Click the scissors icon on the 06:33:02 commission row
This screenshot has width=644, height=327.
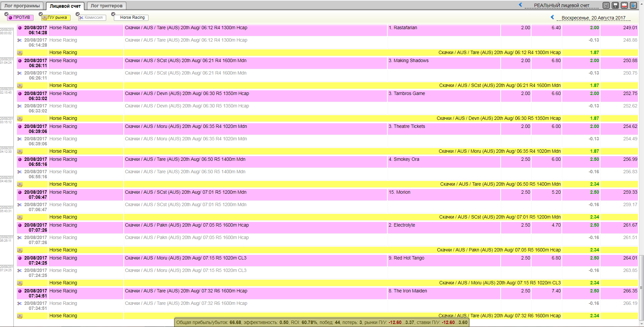tap(19, 106)
